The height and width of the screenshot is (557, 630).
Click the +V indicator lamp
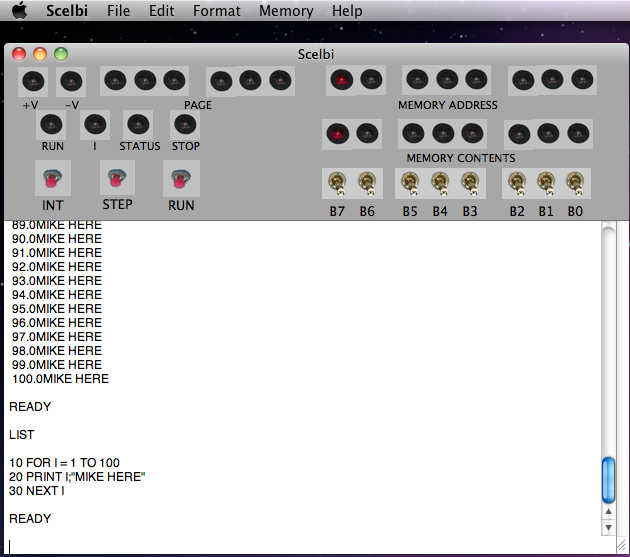(33, 82)
